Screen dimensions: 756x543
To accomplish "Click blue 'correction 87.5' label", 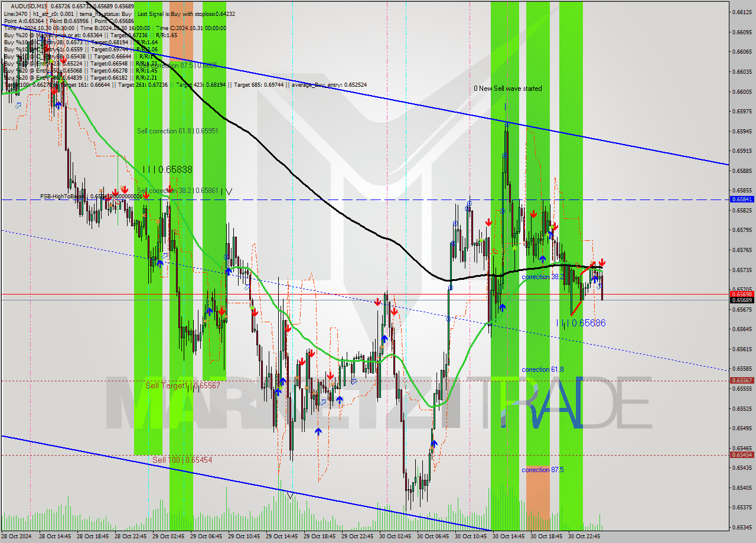I will 542,470.
